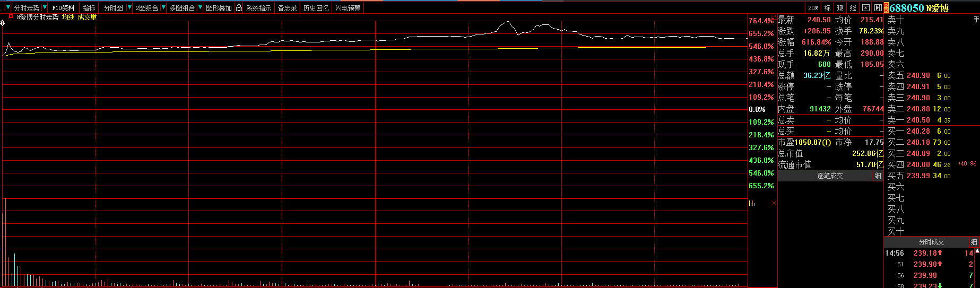Open 系统指示 system indicators
Image resolution: width=980 pixels, height=288 pixels.
(x=258, y=8)
